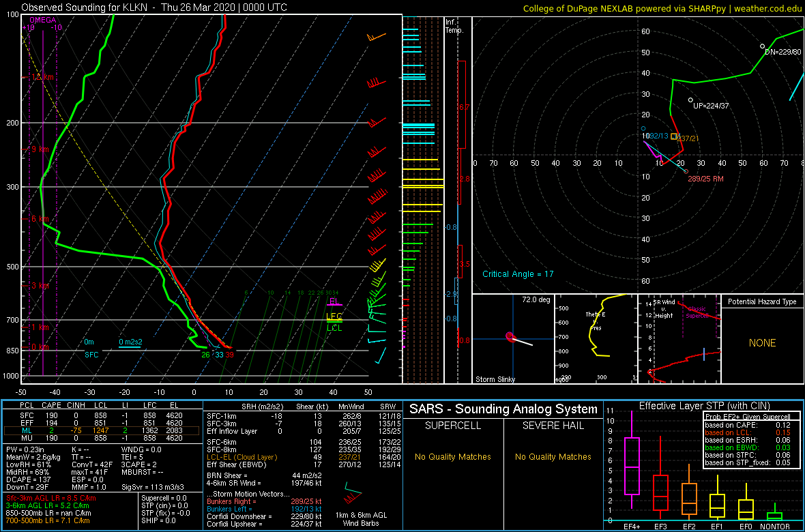The height and width of the screenshot is (532, 805).
Task: Select the LCL level label
Action: [334, 327]
